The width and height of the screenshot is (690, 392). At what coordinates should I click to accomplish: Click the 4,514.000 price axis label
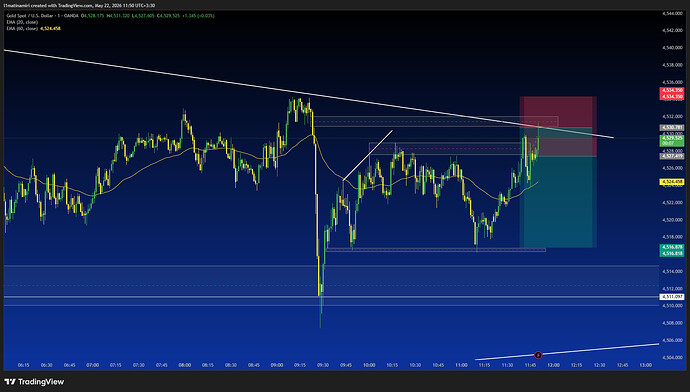(672, 271)
